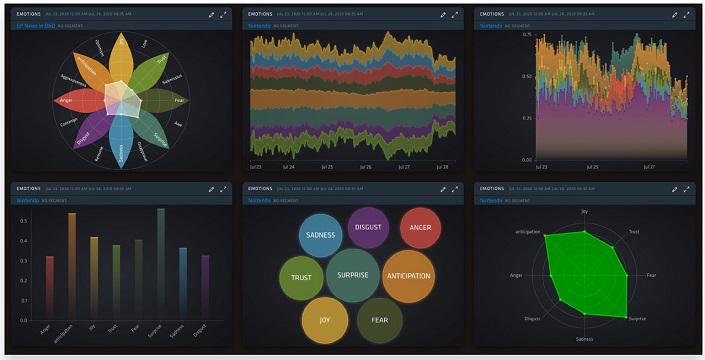The width and height of the screenshot is (705, 360).
Task: Edit the area chart panel with 0.75 axis
Action: click(x=674, y=15)
